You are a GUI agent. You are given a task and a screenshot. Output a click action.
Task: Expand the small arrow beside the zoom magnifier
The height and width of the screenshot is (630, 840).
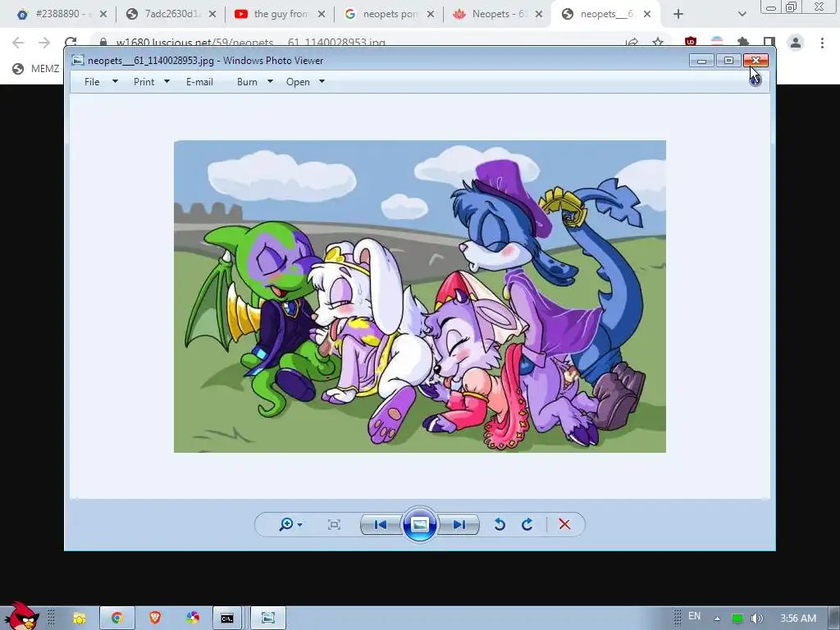(299, 525)
